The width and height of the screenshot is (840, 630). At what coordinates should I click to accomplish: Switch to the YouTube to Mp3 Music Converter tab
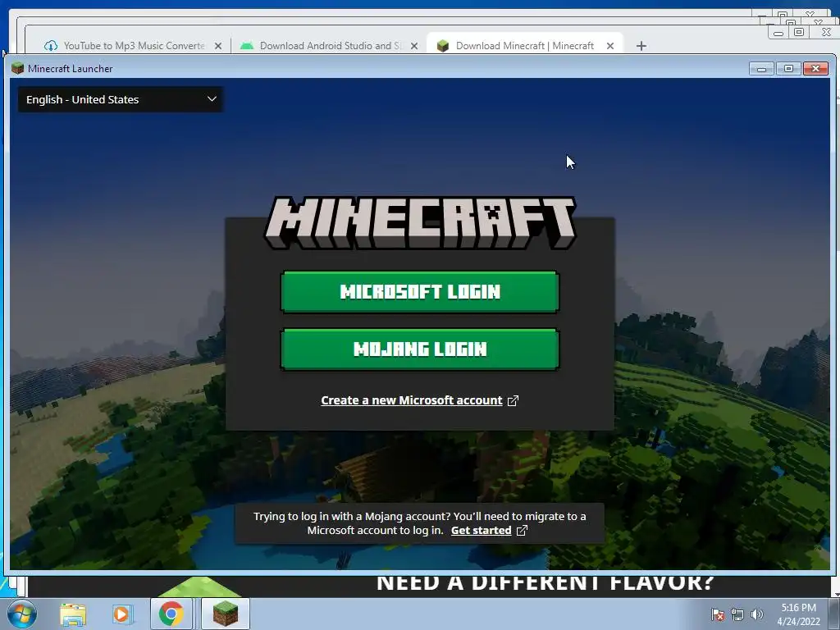tap(134, 46)
